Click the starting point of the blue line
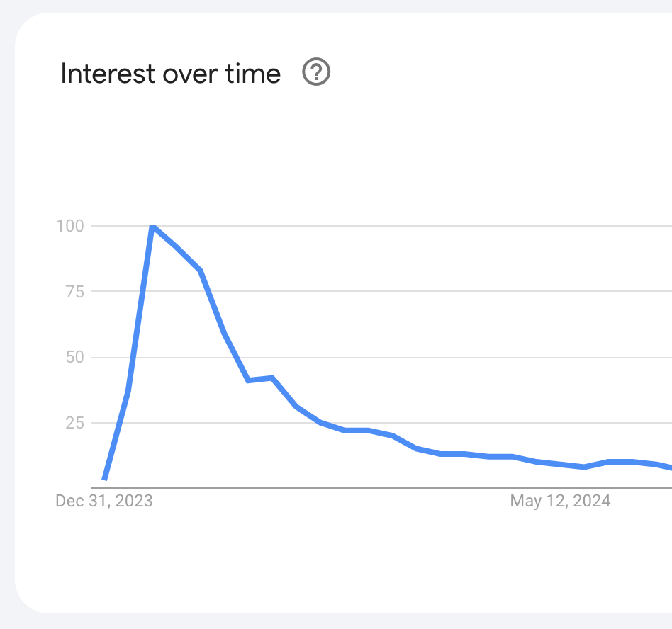Image resolution: width=672 pixels, height=629 pixels. [105, 479]
